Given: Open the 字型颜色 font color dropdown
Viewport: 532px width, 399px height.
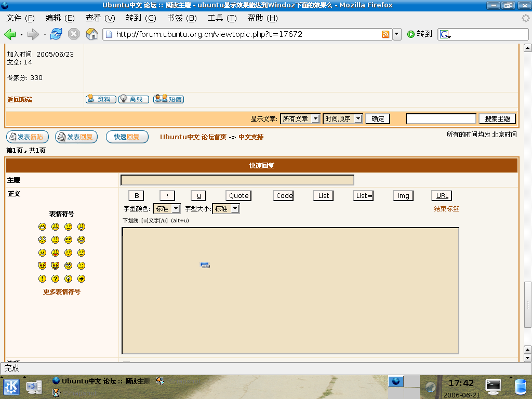Looking at the screenshot, I should click(x=167, y=209).
